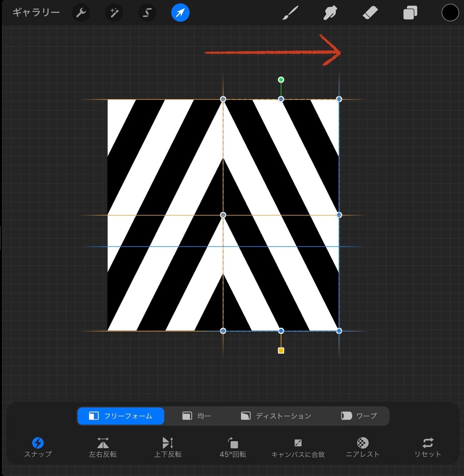Switch to ワープ warp mode
The height and width of the screenshot is (476, 464).
(359, 416)
